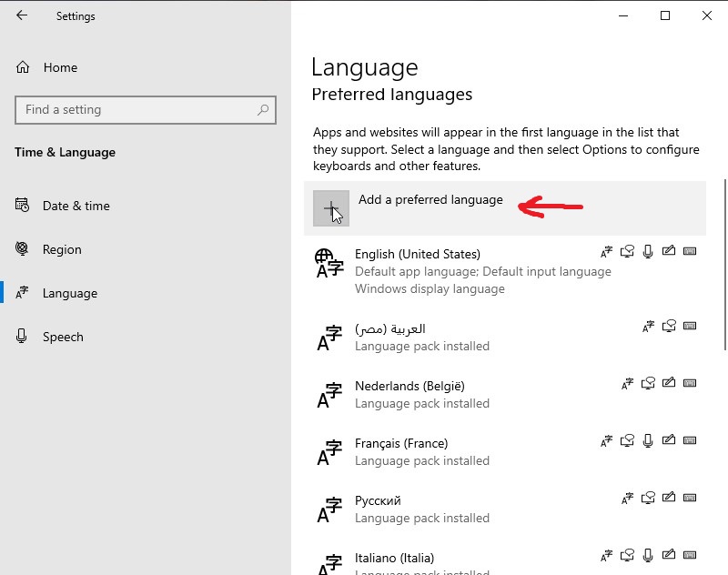Click handwriting icon for English

click(x=669, y=251)
